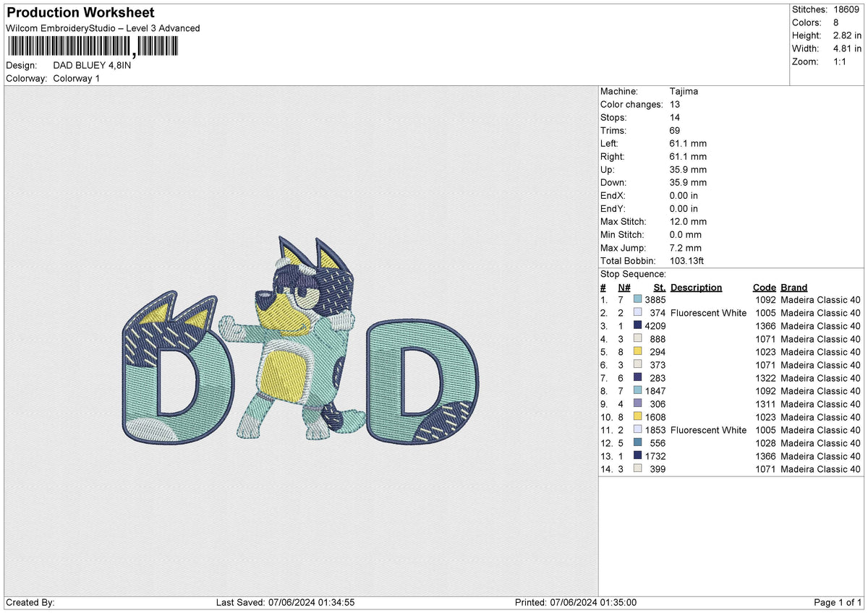Click the 'Down:' label in machine info
This screenshot has height=613, width=868.
613,182
